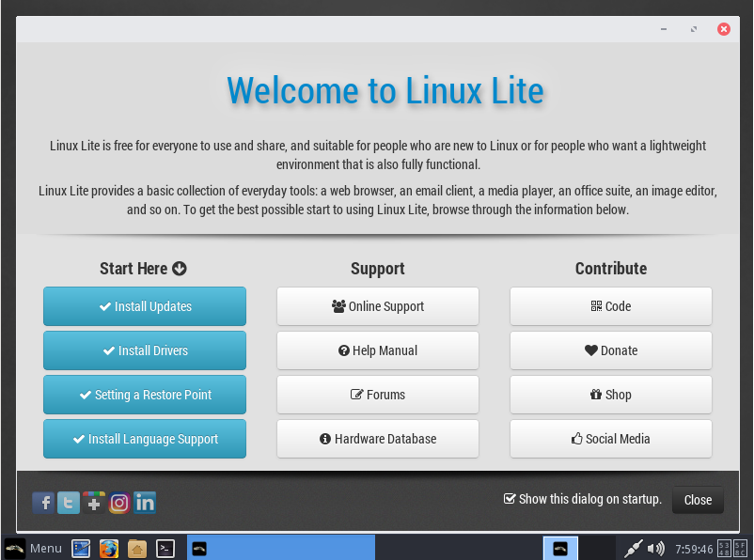
Task: Open the Code contribute button
Action: (x=611, y=306)
